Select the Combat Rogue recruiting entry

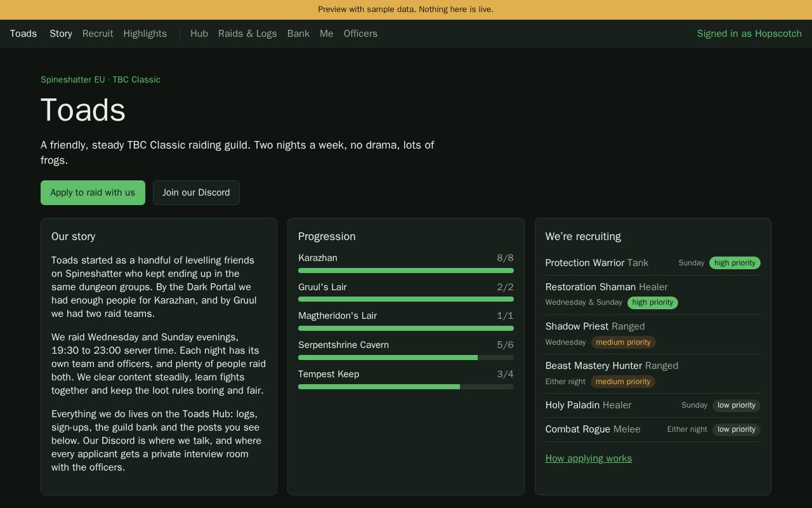coord(653,429)
